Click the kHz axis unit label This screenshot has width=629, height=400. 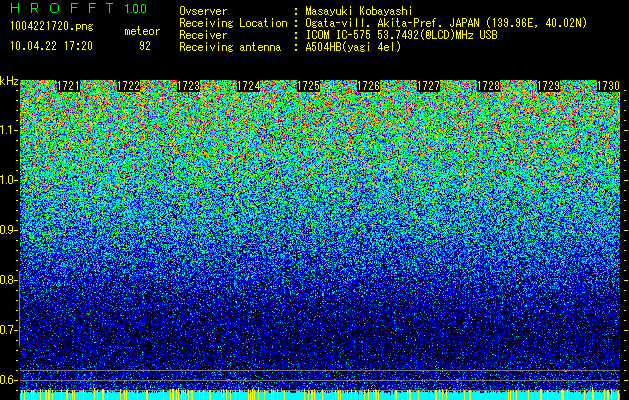(x=9, y=81)
